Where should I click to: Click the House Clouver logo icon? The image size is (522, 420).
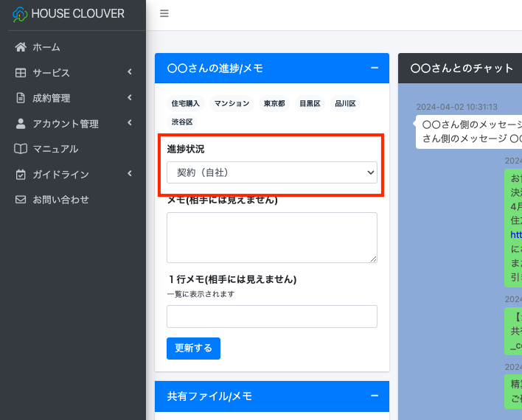point(19,14)
